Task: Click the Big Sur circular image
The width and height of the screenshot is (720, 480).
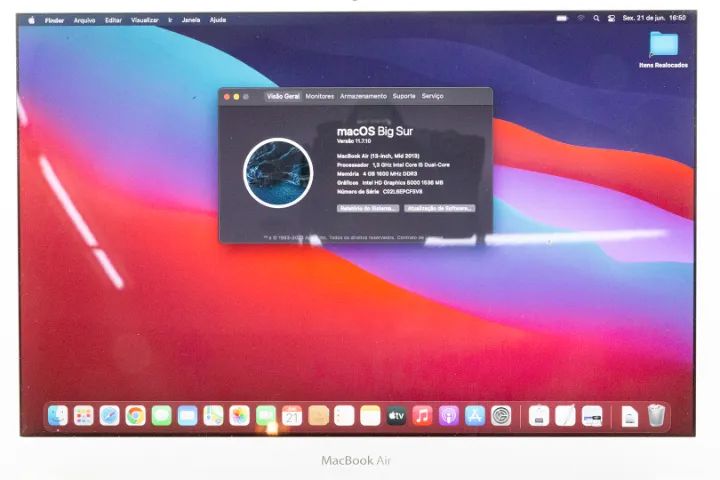Action: [x=278, y=172]
